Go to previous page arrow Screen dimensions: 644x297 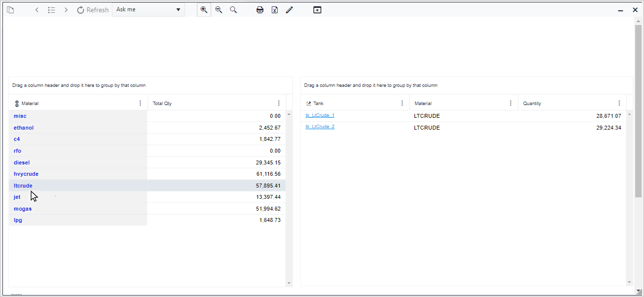click(x=37, y=10)
